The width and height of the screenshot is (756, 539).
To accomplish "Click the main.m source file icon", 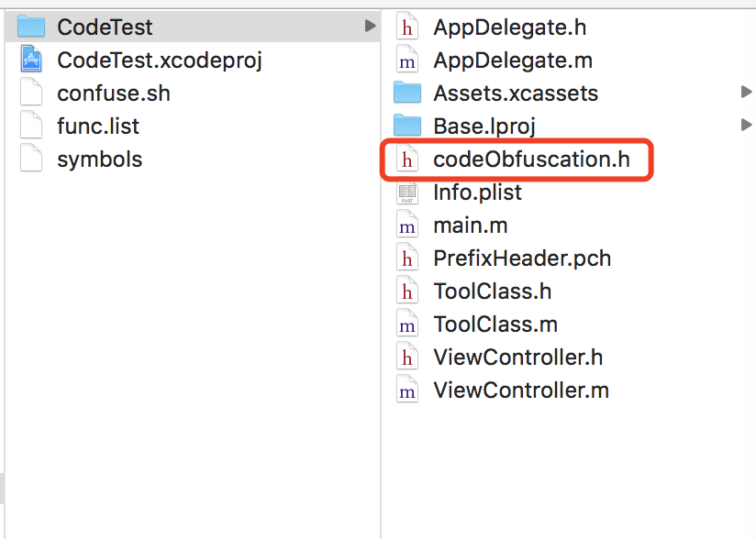I will [406, 225].
